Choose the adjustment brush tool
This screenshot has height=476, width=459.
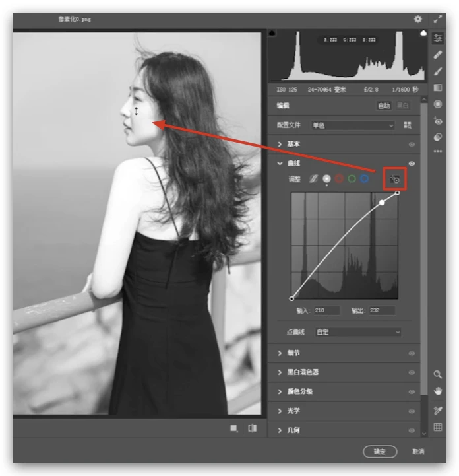[x=438, y=71]
